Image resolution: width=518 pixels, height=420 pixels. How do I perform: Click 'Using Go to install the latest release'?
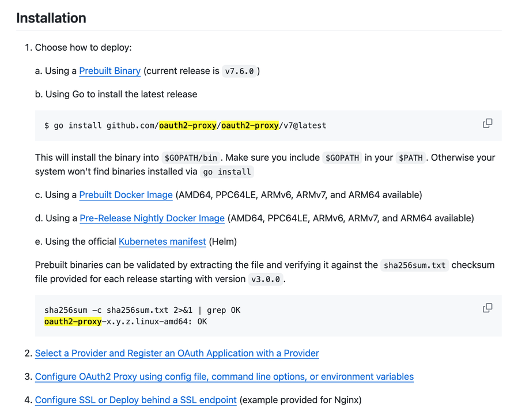121,94
